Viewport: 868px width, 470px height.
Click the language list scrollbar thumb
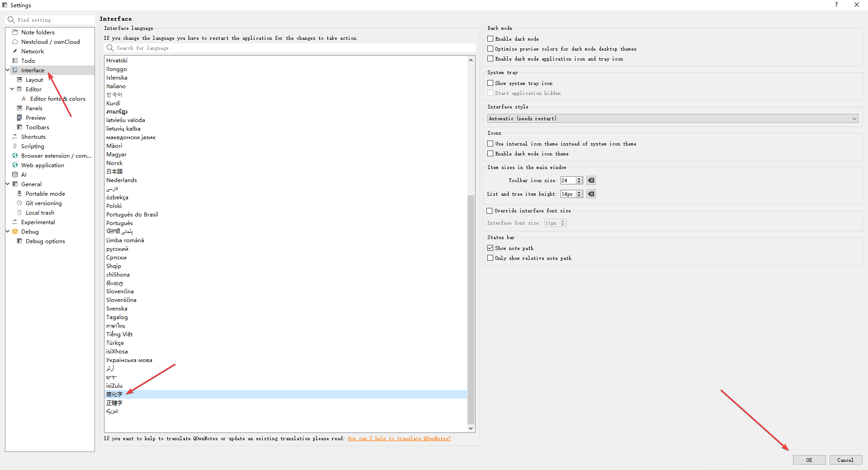pyautogui.click(x=471, y=310)
